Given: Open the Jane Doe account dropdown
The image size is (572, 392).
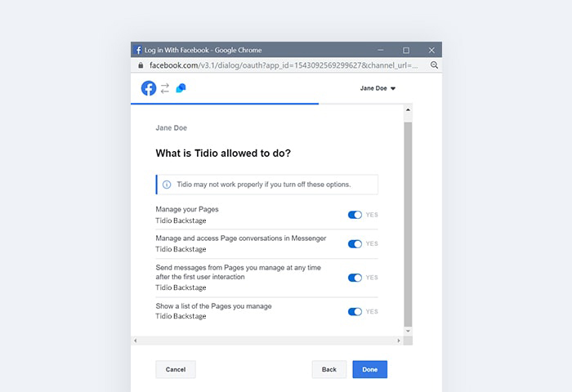Looking at the screenshot, I should click(378, 88).
